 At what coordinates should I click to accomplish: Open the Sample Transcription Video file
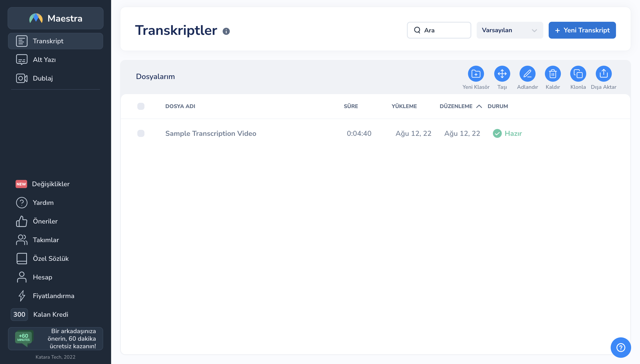point(210,133)
